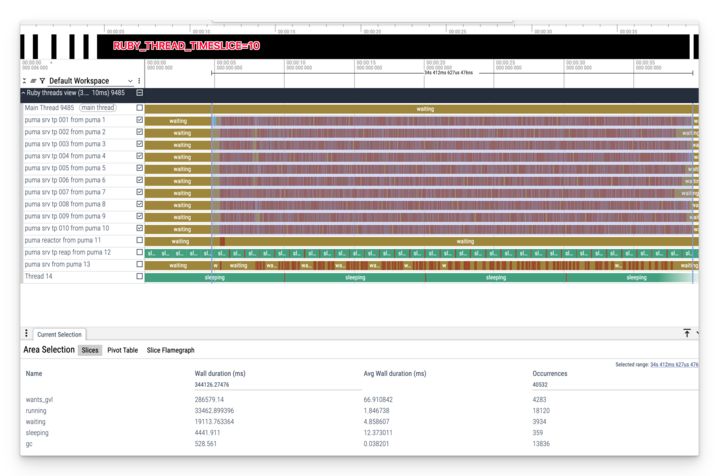The image size is (719, 476).
Task: Click the puma srv tp 001 track name
Action: tap(65, 120)
